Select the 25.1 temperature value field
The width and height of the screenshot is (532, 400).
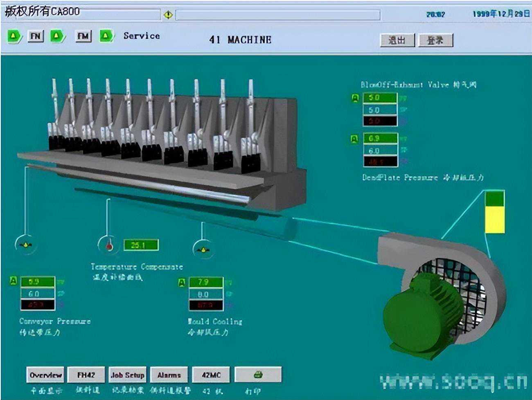141,245
